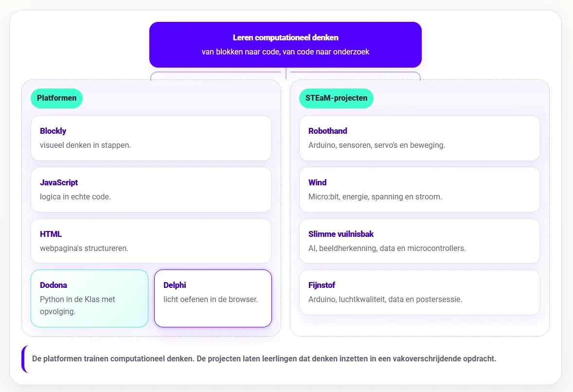Click the Leren computationeel denken header box
Viewport: 573px width, 392px height.
(286, 45)
